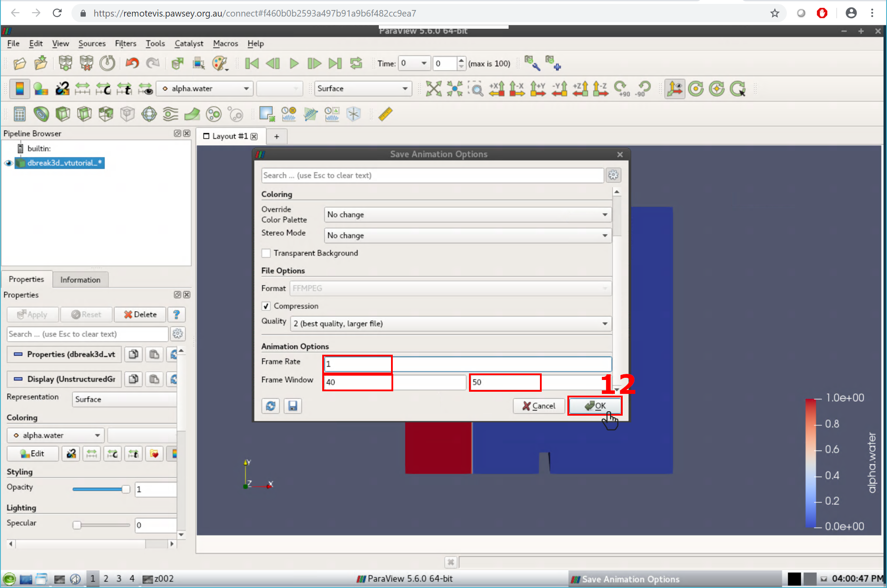Open the Time value dropdown
This screenshot has width=887, height=588.
point(414,64)
